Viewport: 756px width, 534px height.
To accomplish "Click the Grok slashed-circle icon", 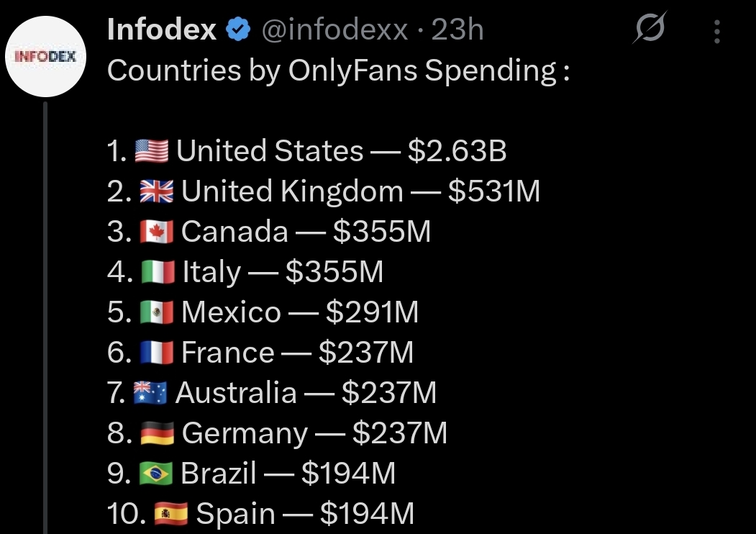I will point(650,30).
